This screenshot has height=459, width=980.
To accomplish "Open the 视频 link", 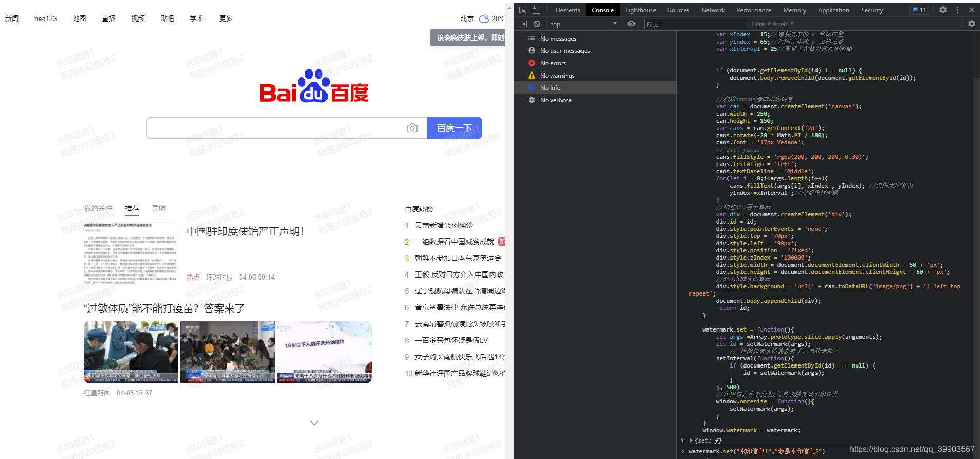I will pyautogui.click(x=138, y=19).
